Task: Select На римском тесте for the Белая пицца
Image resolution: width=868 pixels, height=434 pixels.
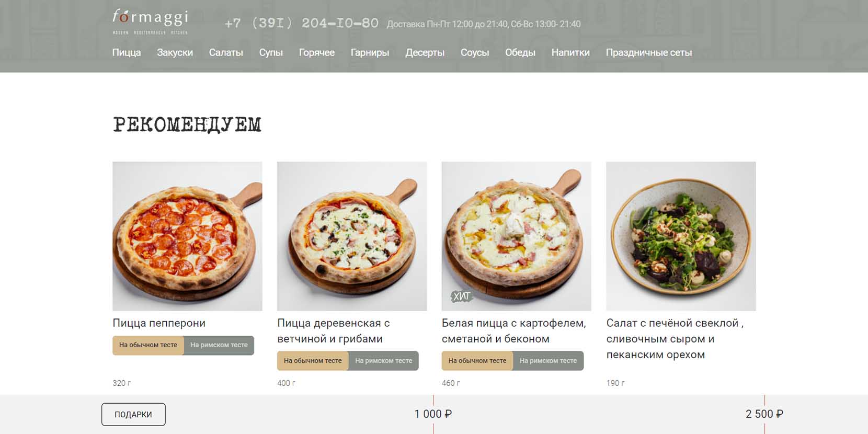Action: pos(548,361)
